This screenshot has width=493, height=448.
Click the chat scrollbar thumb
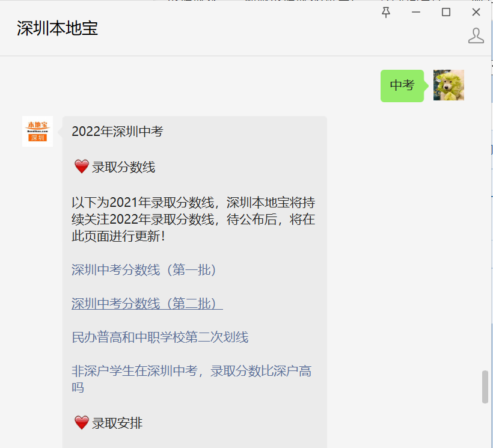[x=485, y=387]
